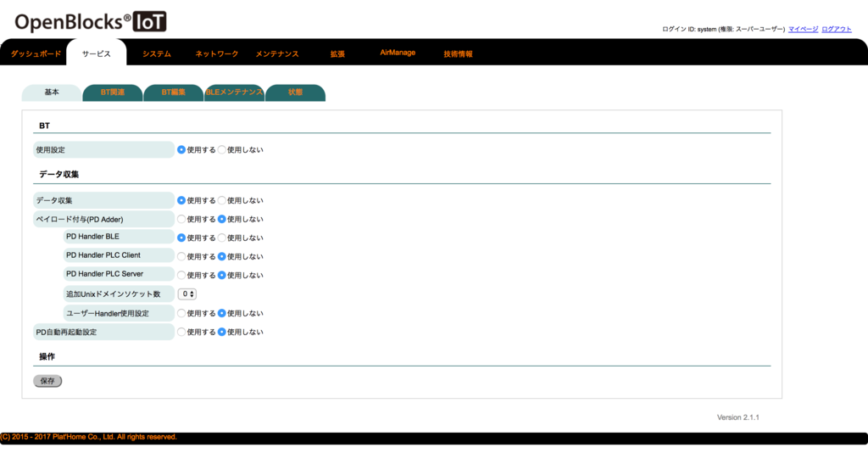Enable PD自動再起動設定 with 使用する
The width and height of the screenshot is (868, 470).
pos(181,332)
